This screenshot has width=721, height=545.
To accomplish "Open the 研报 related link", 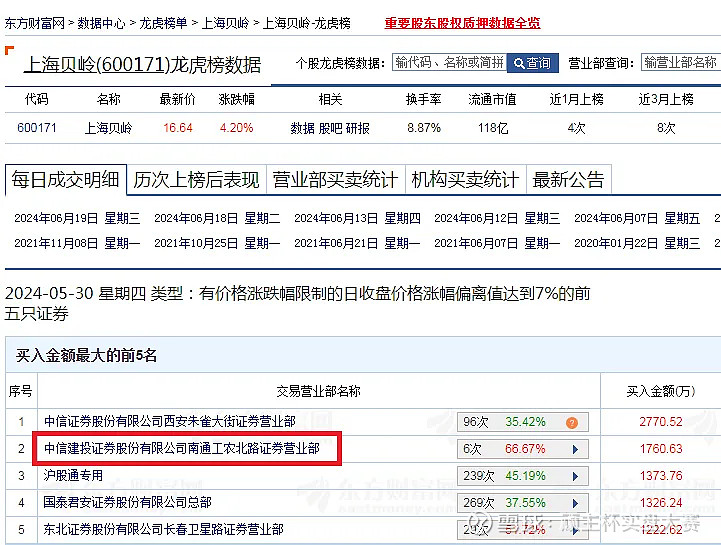I will point(358,128).
